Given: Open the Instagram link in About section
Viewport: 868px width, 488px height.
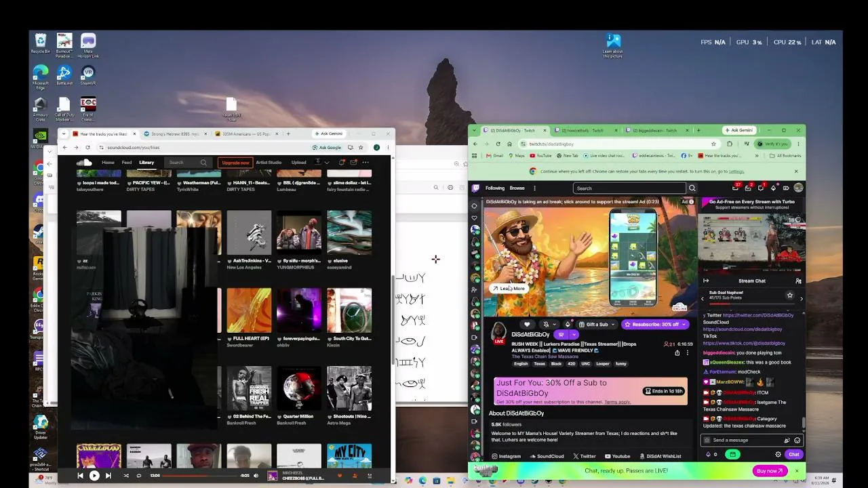Looking at the screenshot, I should pyautogui.click(x=507, y=456).
